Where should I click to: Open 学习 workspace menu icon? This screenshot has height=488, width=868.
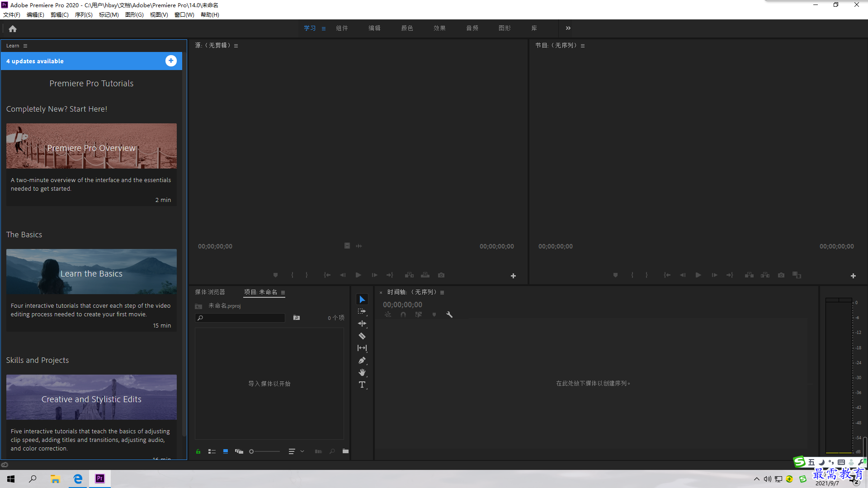click(x=324, y=28)
